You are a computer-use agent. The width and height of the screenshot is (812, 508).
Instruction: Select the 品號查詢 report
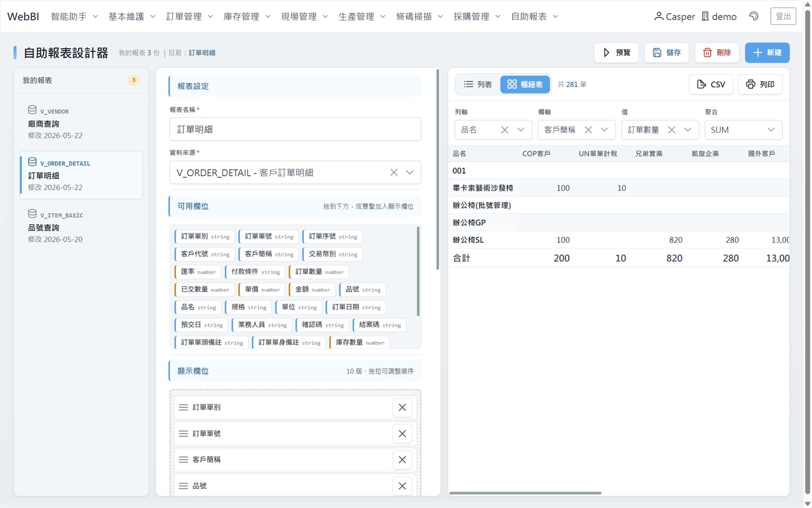[x=81, y=227]
